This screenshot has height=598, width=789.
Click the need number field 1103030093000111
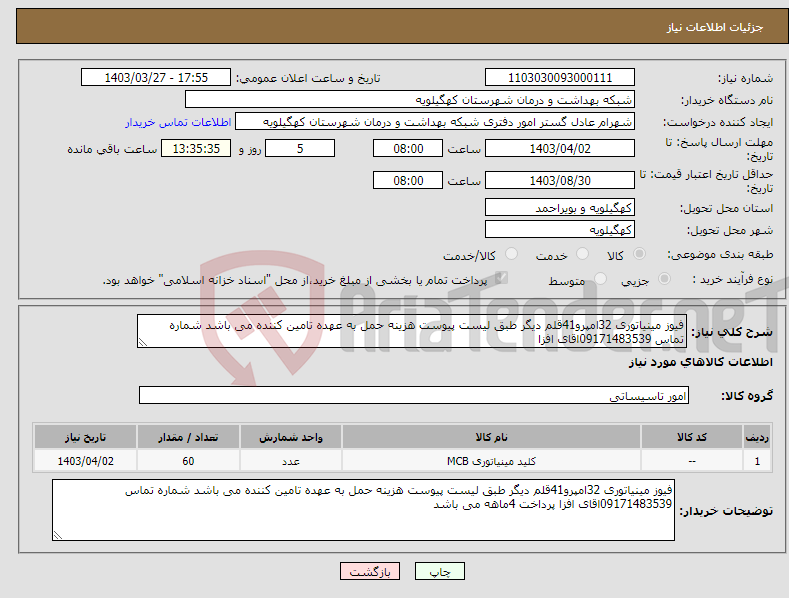560,78
